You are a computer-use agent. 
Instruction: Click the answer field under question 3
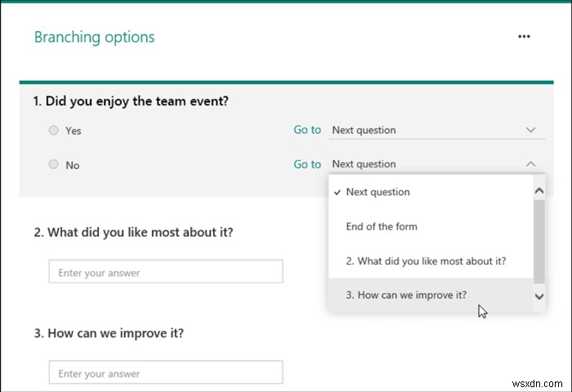[166, 372]
